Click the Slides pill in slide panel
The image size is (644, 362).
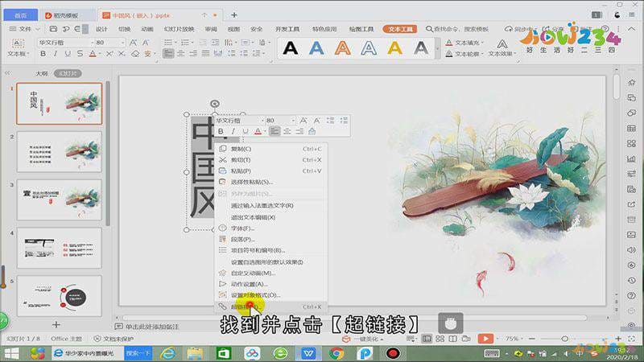(68, 73)
